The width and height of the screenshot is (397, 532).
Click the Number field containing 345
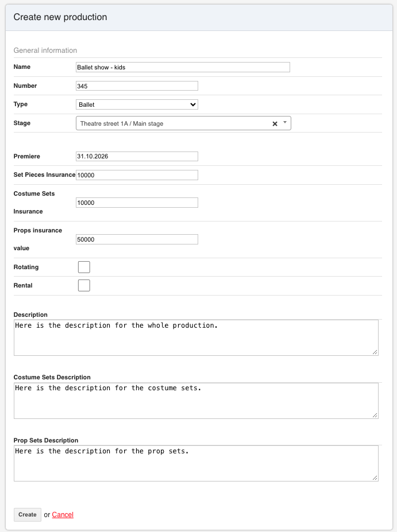coord(137,86)
